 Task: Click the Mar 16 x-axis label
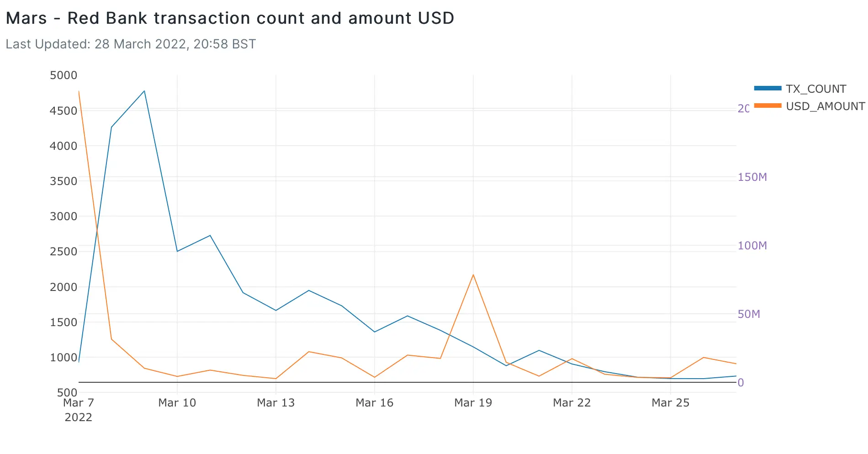click(x=374, y=403)
